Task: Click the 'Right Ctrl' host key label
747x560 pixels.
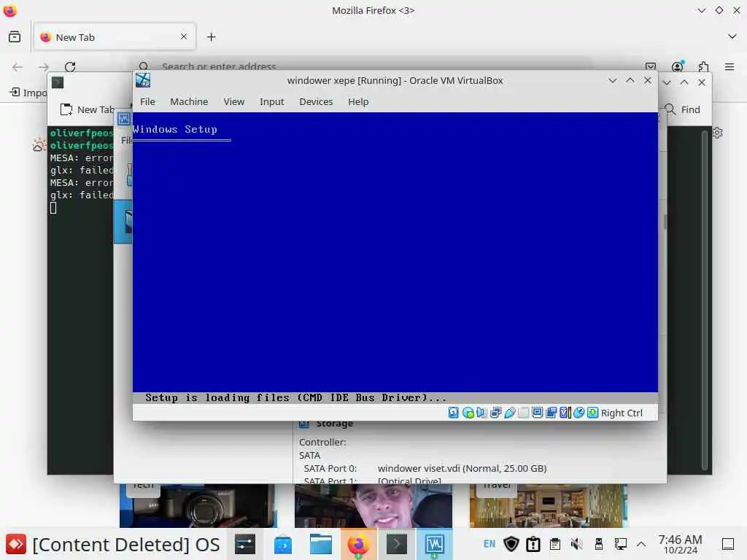Action: pyautogui.click(x=622, y=413)
